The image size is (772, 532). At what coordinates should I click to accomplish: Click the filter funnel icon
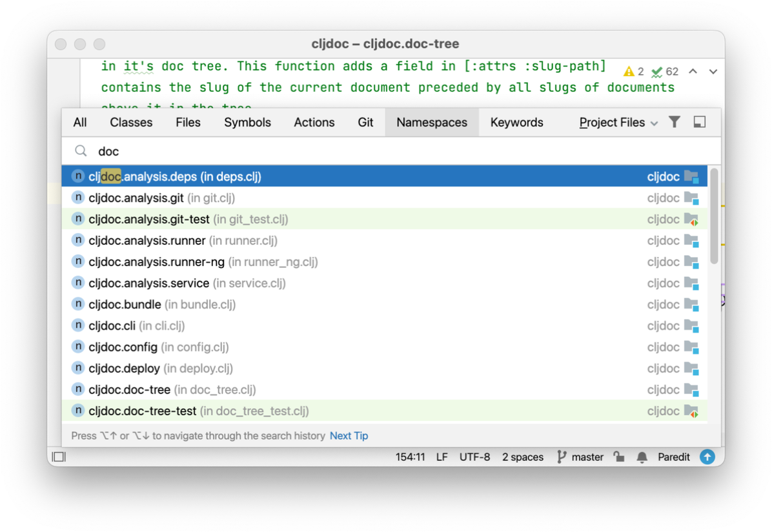tap(675, 121)
